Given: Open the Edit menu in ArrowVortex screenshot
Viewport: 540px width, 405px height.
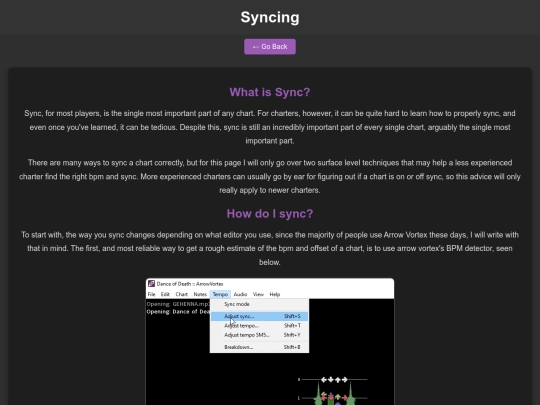Looking at the screenshot, I should tap(165, 294).
